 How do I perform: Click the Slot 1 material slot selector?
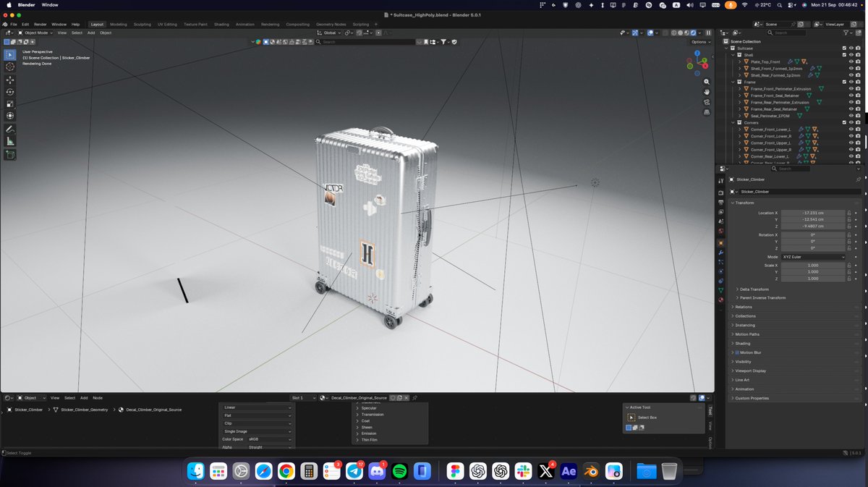303,398
